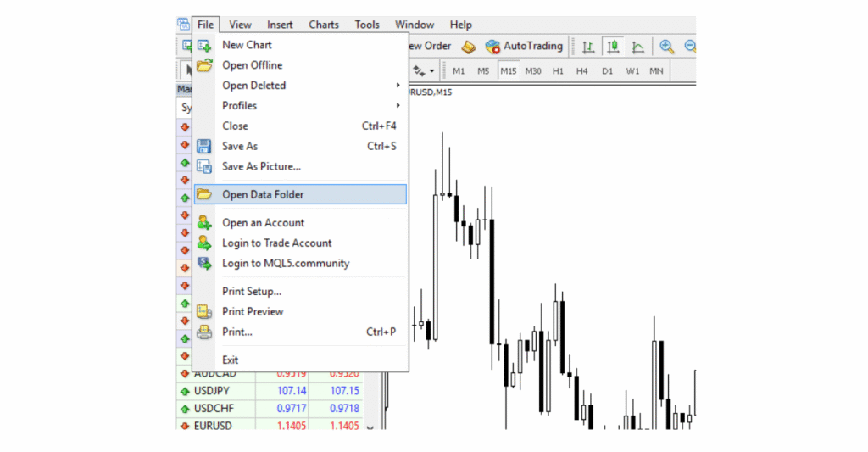Click the zoom in magnifier icon
This screenshot has width=868, height=452.
tap(666, 47)
